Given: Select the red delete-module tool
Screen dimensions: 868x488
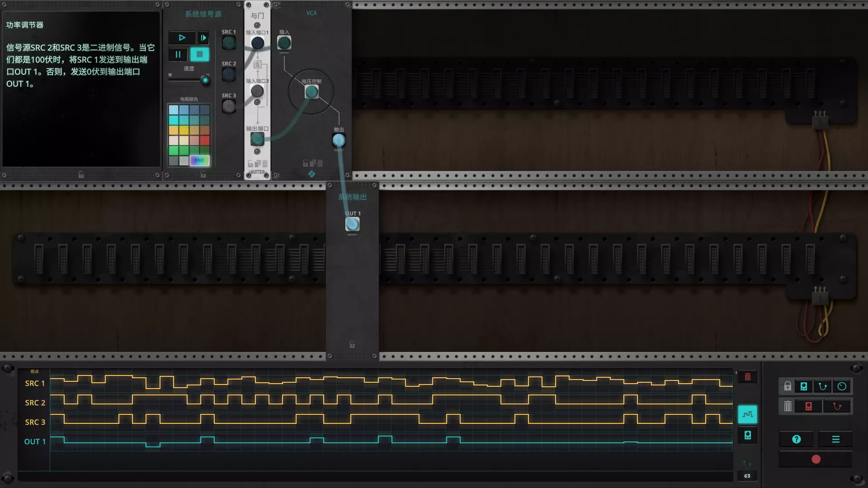Looking at the screenshot, I should pyautogui.click(x=809, y=406).
